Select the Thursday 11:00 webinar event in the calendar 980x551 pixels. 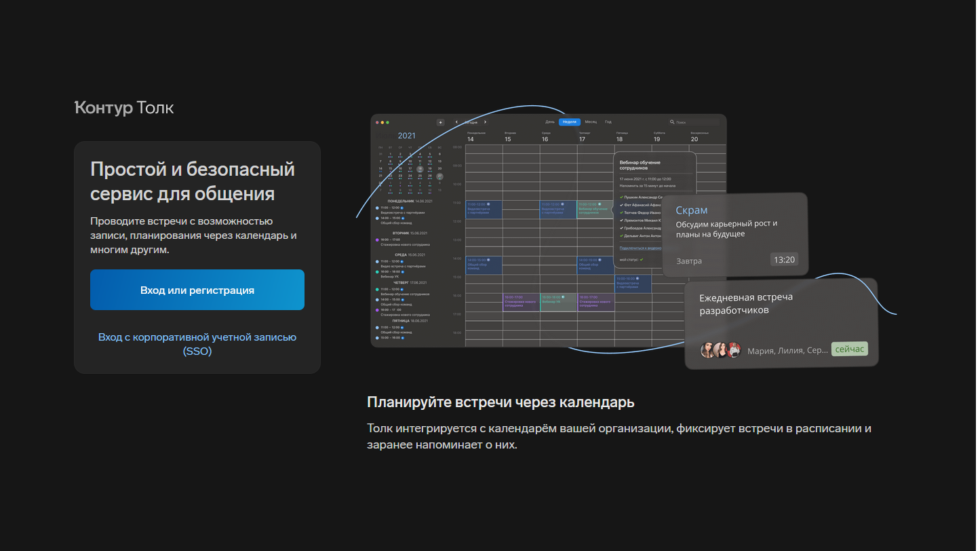pos(595,209)
